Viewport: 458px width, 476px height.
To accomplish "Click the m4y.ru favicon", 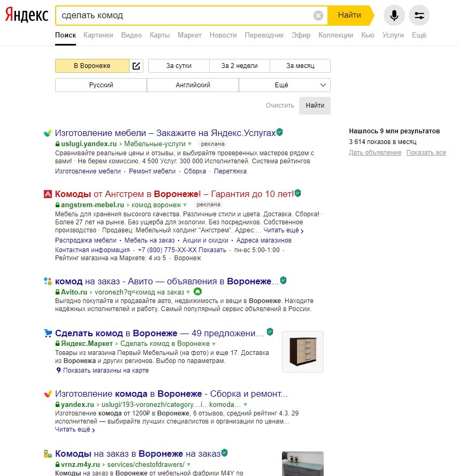I will click(x=48, y=454).
